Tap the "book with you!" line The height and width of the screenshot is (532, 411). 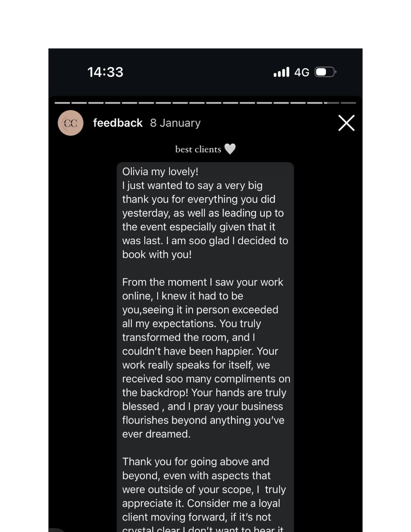(157, 254)
